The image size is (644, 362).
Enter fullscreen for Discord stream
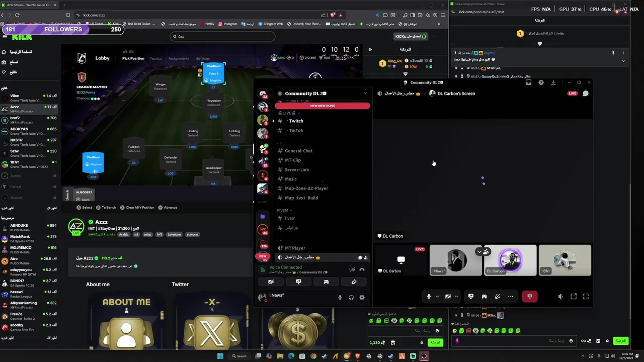(586, 297)
